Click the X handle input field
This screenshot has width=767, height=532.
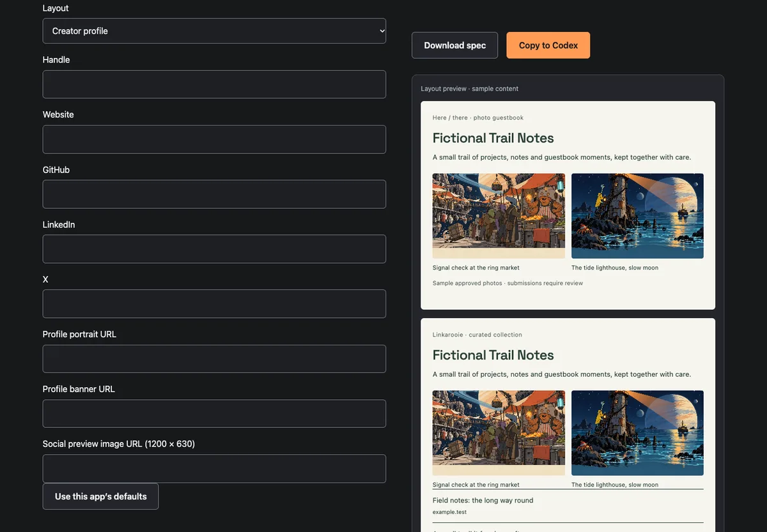[x=214, y=303]
